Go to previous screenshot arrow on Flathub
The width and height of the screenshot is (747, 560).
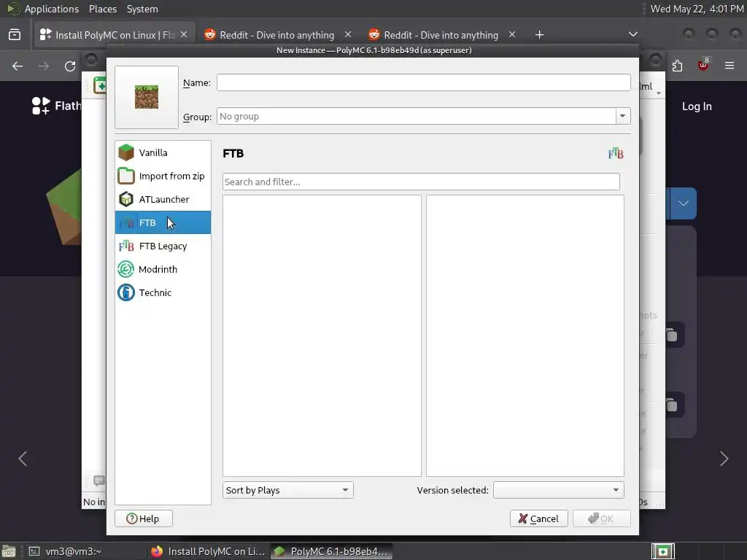(23, 459)
